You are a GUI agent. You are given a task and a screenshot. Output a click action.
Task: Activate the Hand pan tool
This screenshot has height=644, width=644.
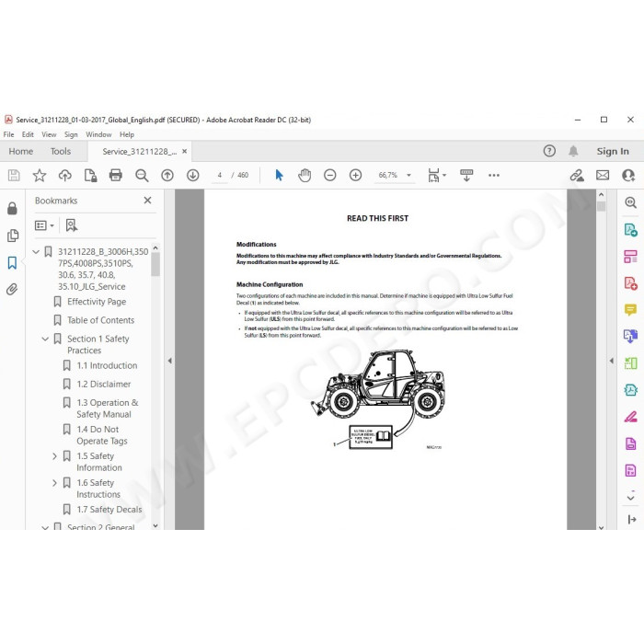click(305, 176)
